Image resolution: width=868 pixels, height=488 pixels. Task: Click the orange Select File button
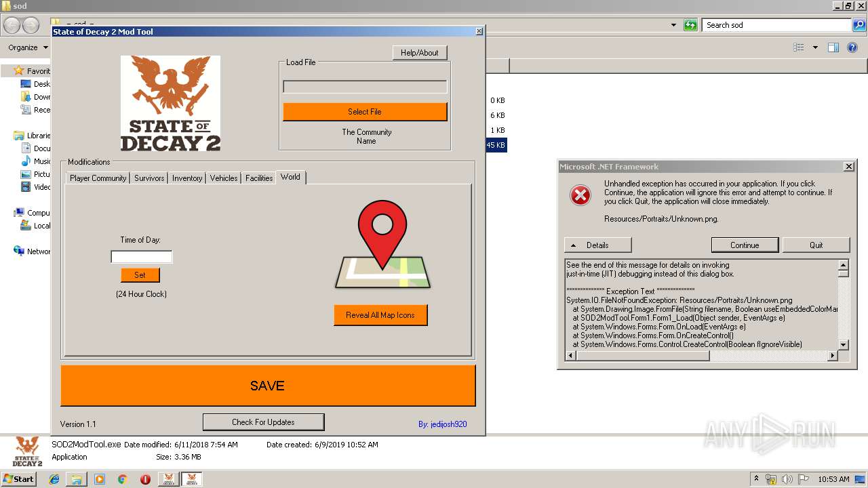[x=365, y=112]
